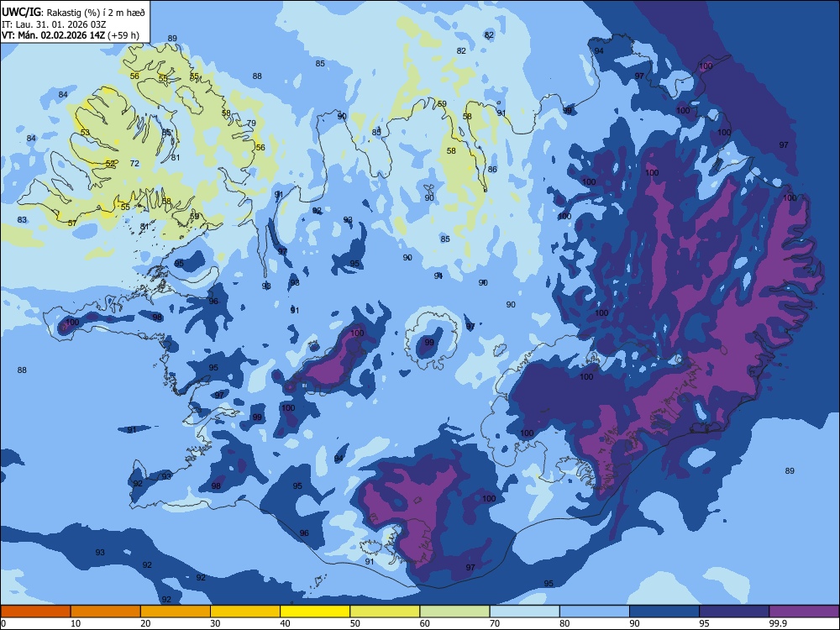Pick the 60–70 light green legend swatch
Viewport: 840px width, 630px height.
click(x=454, y=612)
